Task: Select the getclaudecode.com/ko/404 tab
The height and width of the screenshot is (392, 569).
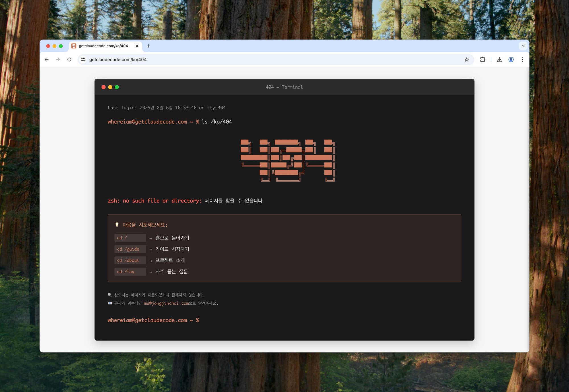Action: pos(103,46)
